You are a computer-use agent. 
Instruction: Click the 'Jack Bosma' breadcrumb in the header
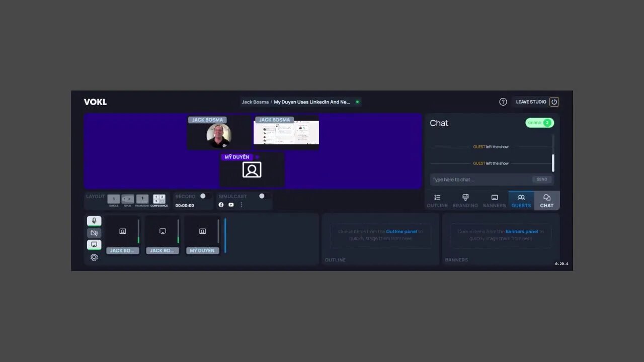coord(255,102)
